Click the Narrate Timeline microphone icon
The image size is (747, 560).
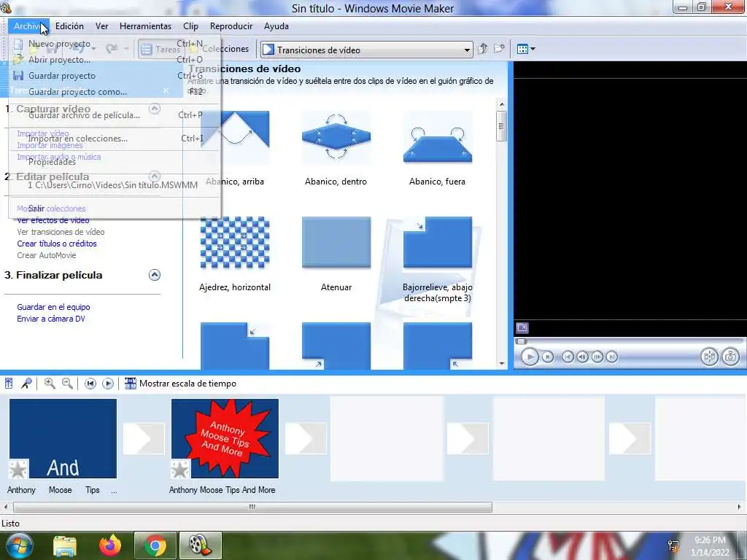click(26, 384)
